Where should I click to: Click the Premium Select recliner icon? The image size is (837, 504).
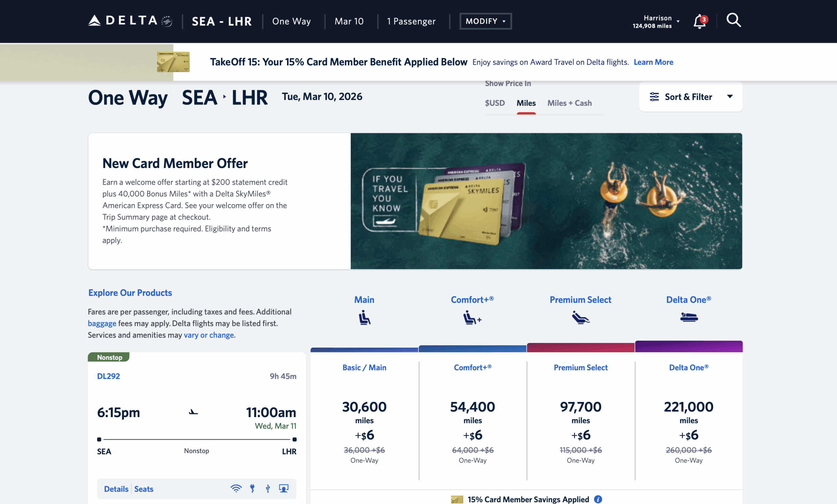point(581,317)
